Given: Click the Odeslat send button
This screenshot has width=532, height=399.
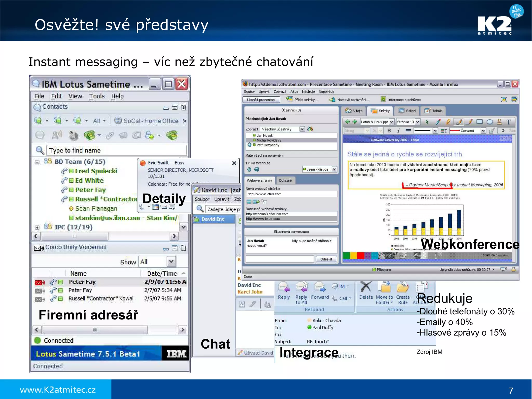Looking at the screenshot, I should point(326,259).
